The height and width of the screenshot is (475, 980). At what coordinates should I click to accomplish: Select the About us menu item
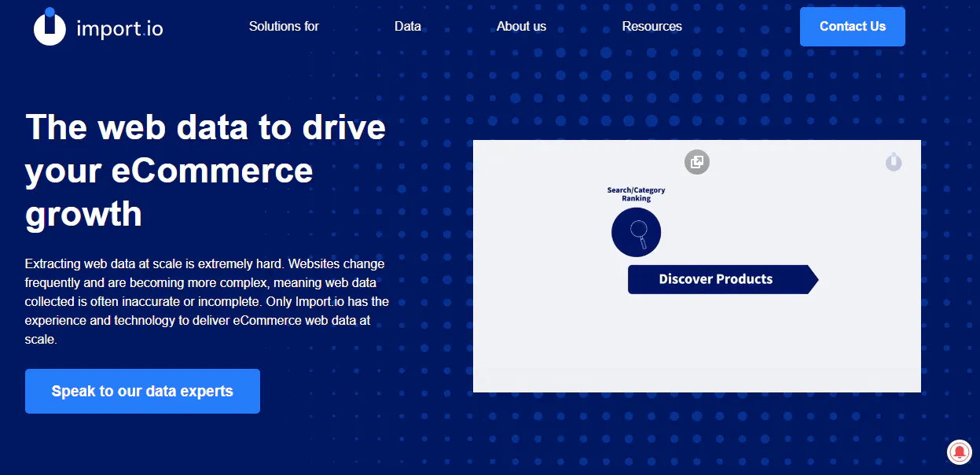(x=521, y=26)
